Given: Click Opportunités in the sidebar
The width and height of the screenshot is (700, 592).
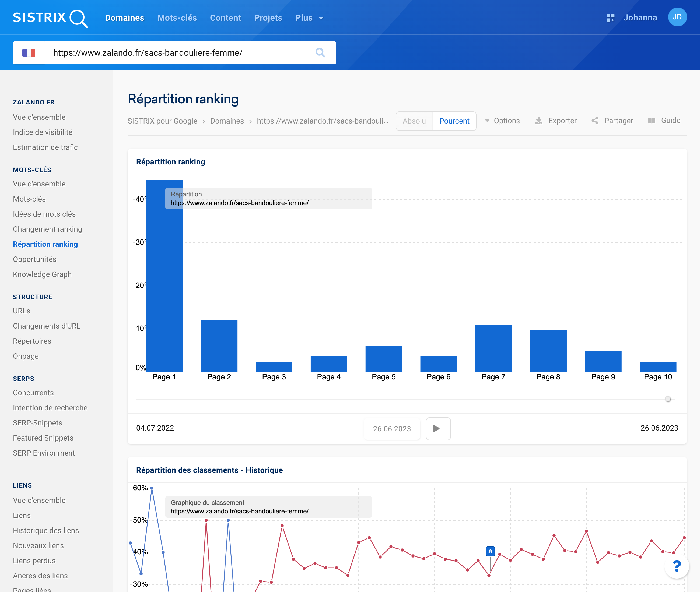Looking at the screenshot, I should pos(35,259).
